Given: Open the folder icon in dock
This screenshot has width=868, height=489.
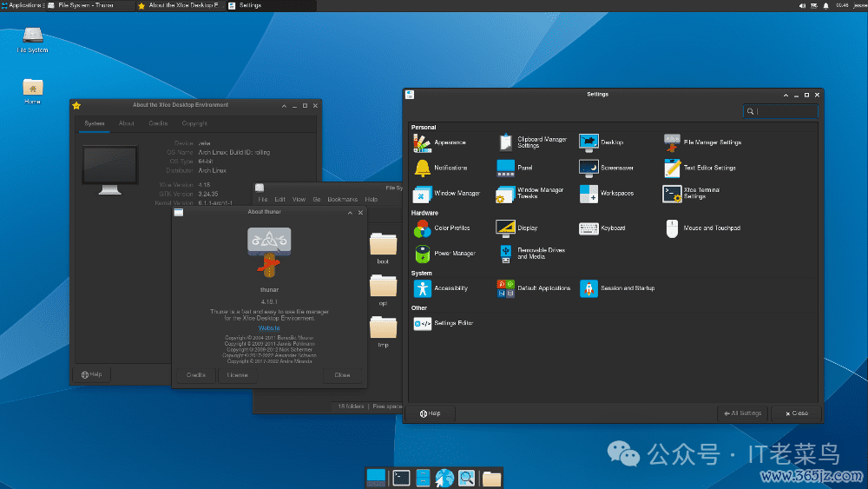Looking at the screenshot, I should (x=491, y=478).
